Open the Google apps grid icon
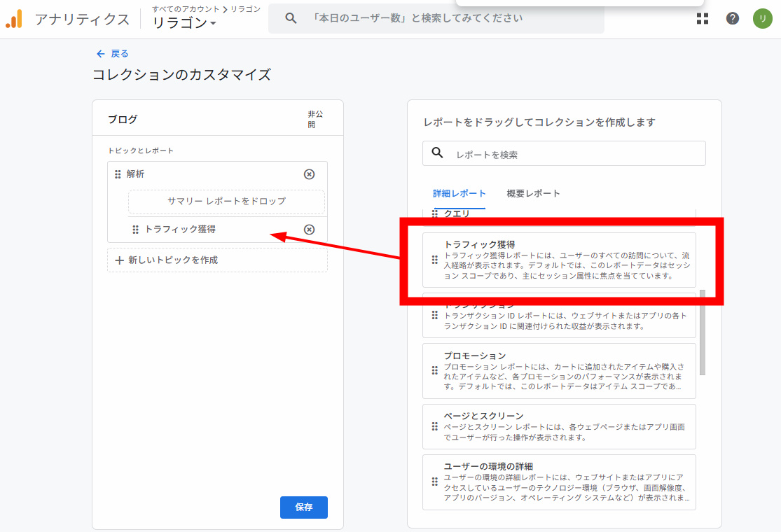The height and width of the screenshot is (532, 781). [703, 19]
